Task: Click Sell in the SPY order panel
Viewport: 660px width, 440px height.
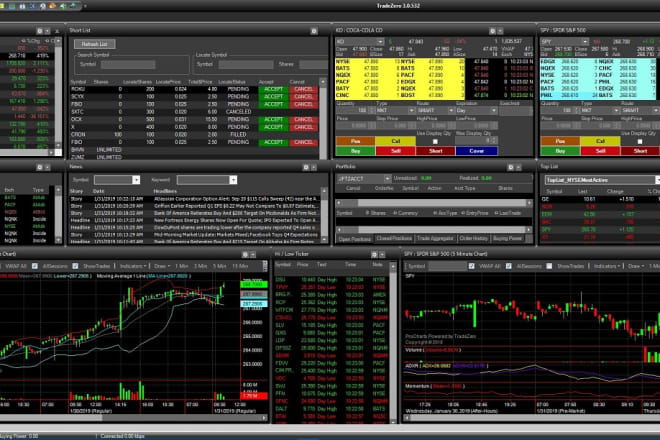Action: [x=600, y=151]
